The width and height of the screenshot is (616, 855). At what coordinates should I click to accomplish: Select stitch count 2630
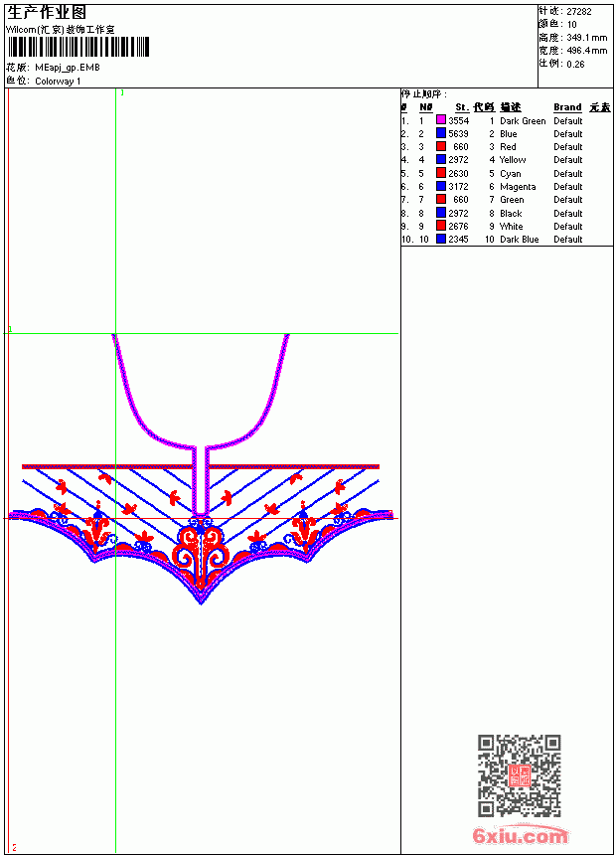point(458,173)
